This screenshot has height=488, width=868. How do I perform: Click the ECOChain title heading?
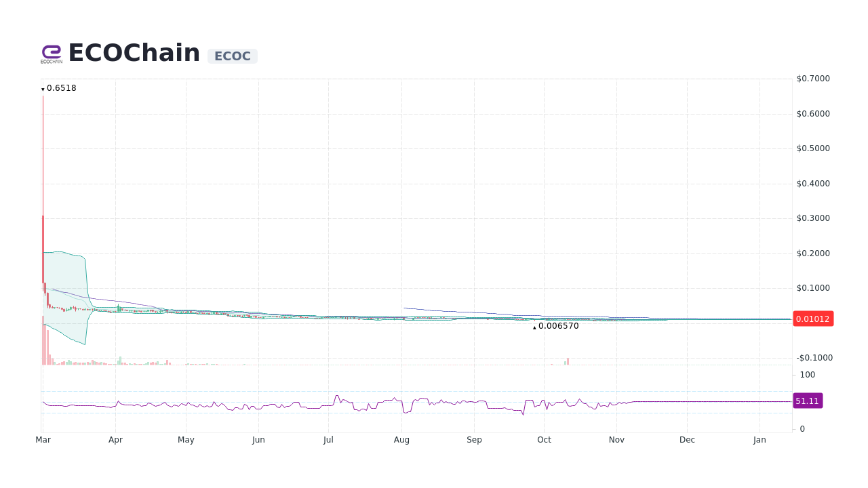[x=134, y=53]
